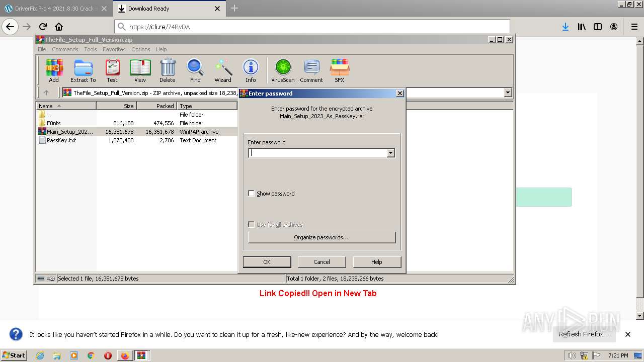Open Firefox account icon

pos(614,27)
